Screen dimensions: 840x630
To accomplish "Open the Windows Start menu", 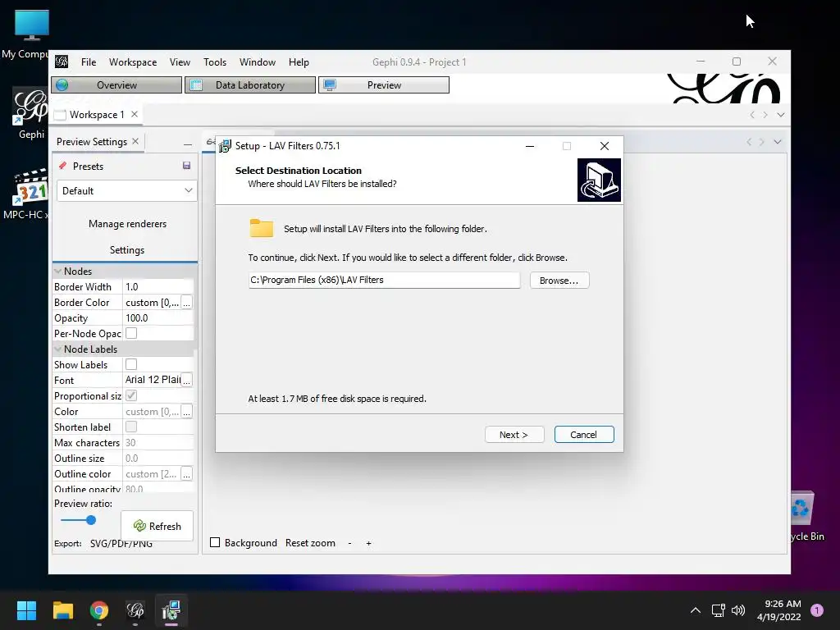I will point(26,610).
